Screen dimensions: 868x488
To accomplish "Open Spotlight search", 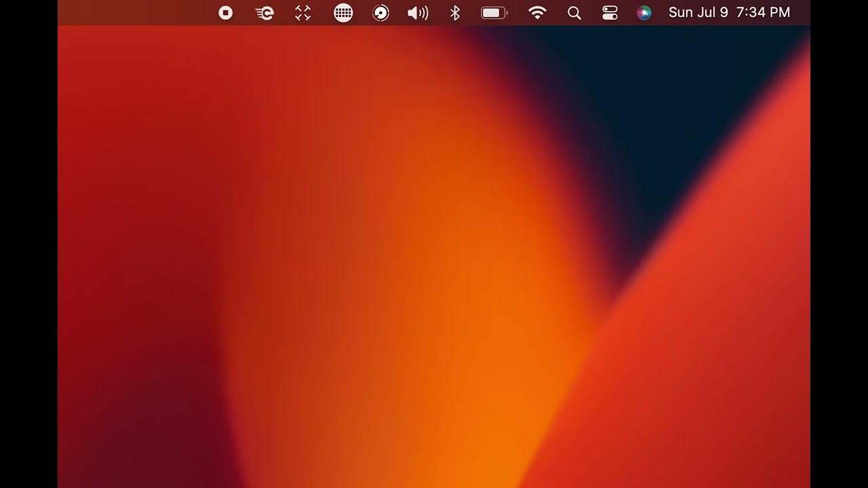I will (574, 13).
